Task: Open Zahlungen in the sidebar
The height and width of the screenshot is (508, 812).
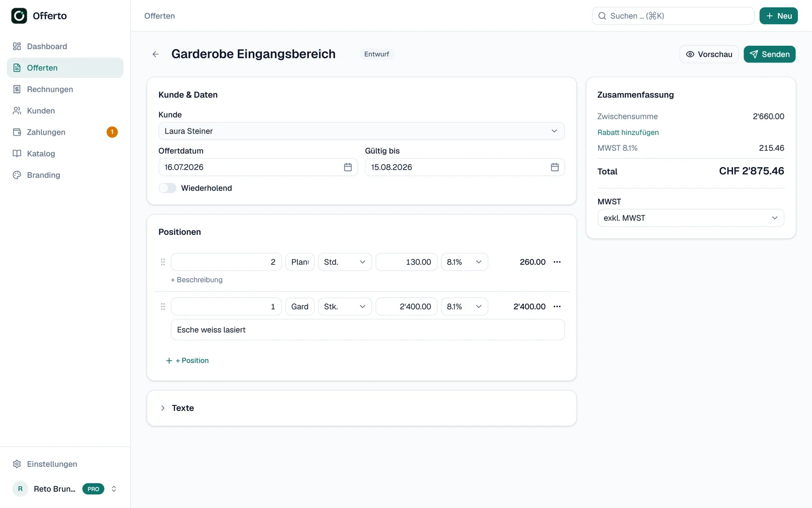Action: pyautogui.click(x=65, y=132)
